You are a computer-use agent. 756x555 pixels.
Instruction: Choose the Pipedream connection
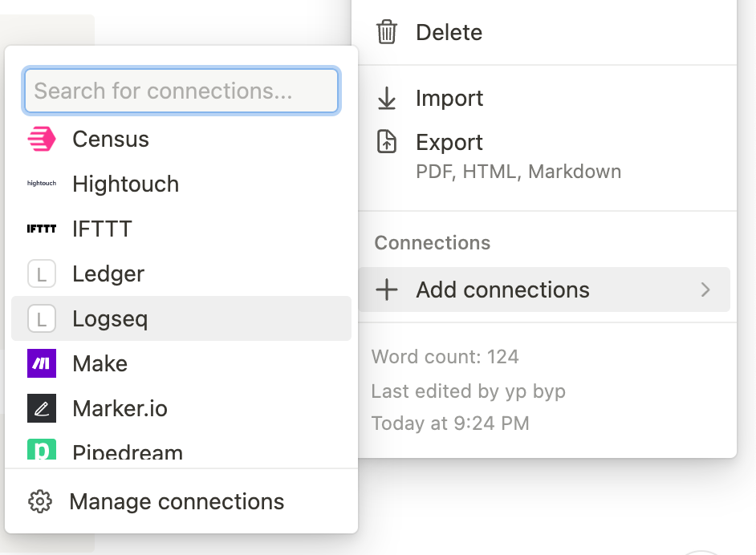point(181,449)
